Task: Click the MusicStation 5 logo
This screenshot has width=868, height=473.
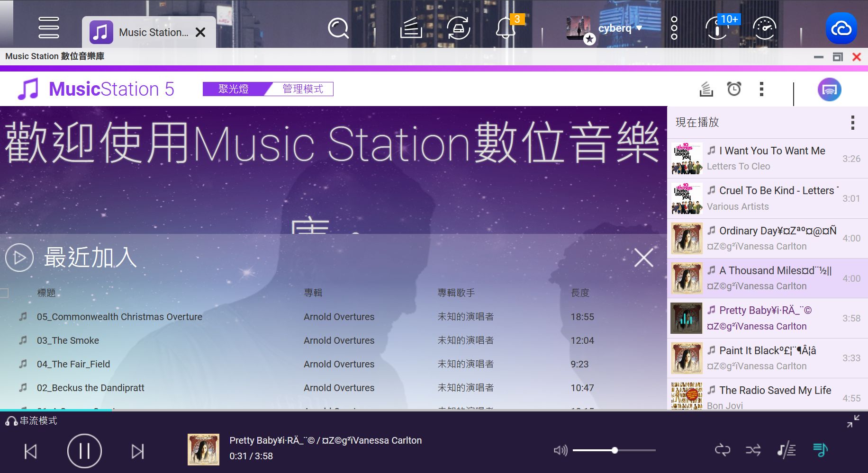Action: coord(96,89)
